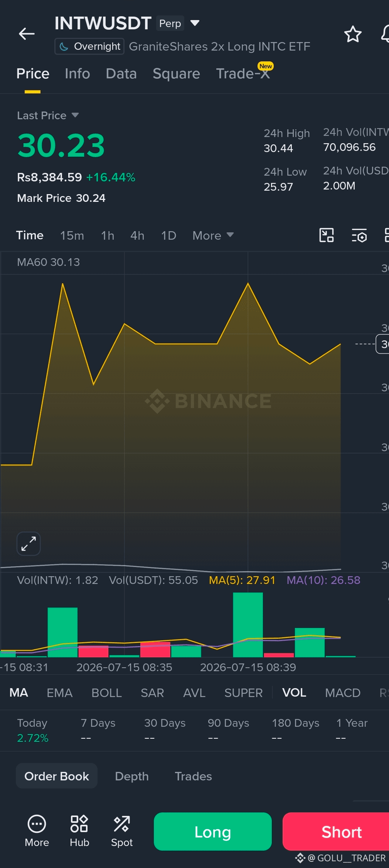The image size is (389, 868).
Task: Tap the 24h Vol value 70,096.56
Action: click(x=349, y=147)
